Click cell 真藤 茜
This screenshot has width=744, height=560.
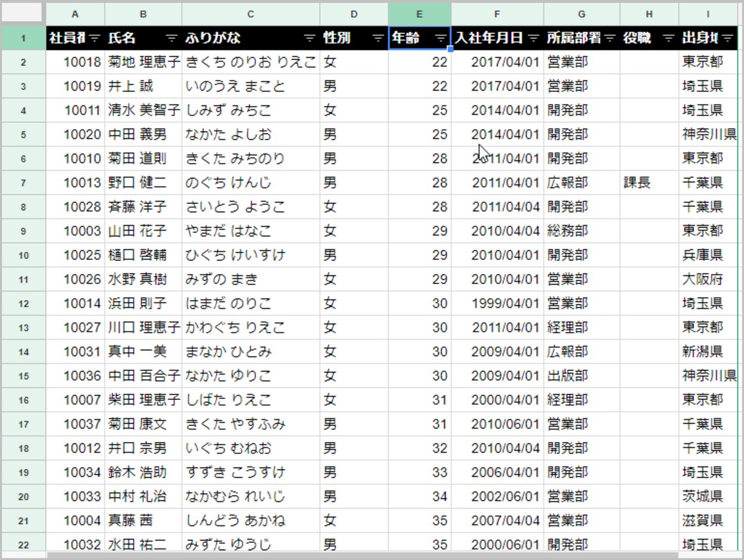[143, 521]
